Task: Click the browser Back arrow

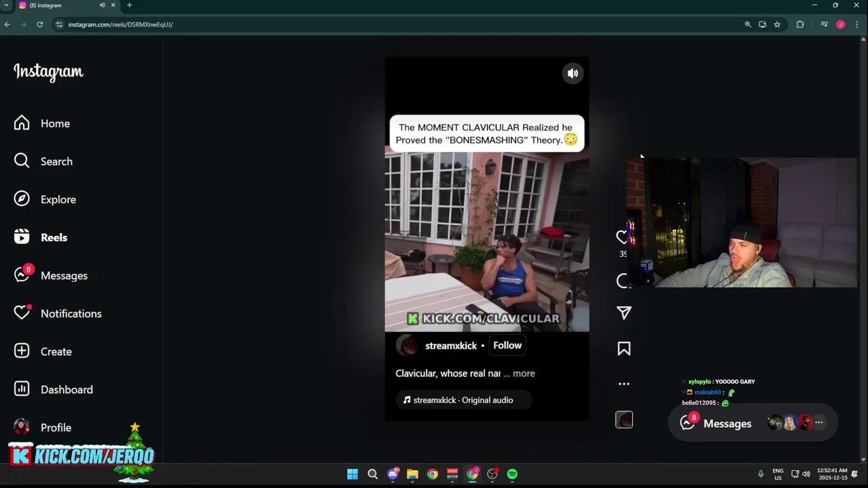Action: (7, 24)
